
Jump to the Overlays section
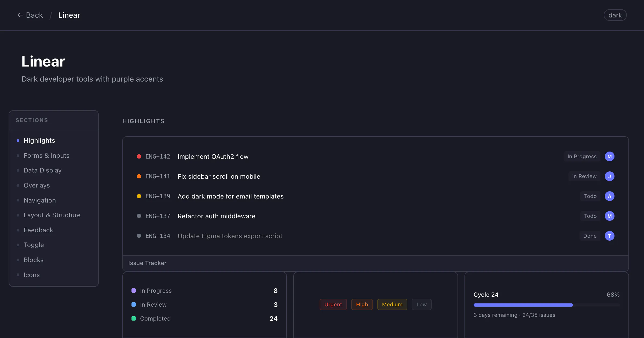37,185
